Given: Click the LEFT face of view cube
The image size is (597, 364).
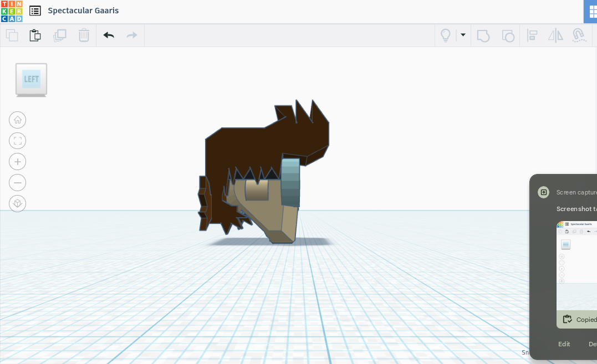Looking at the screenshot, I should coord(31,79).
